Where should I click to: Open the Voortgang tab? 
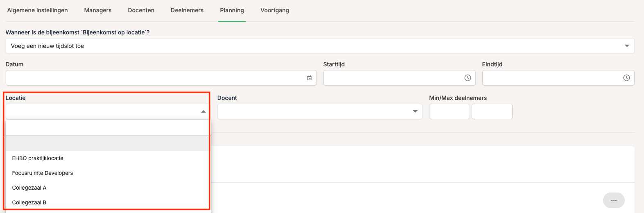[275, 10]
